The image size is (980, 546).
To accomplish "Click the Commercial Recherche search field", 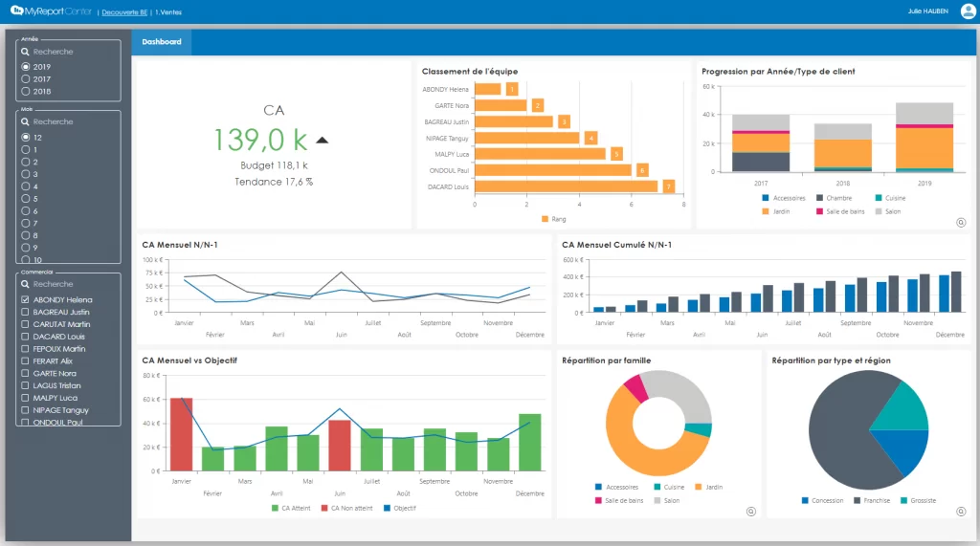I will click(x=72, y=284).
